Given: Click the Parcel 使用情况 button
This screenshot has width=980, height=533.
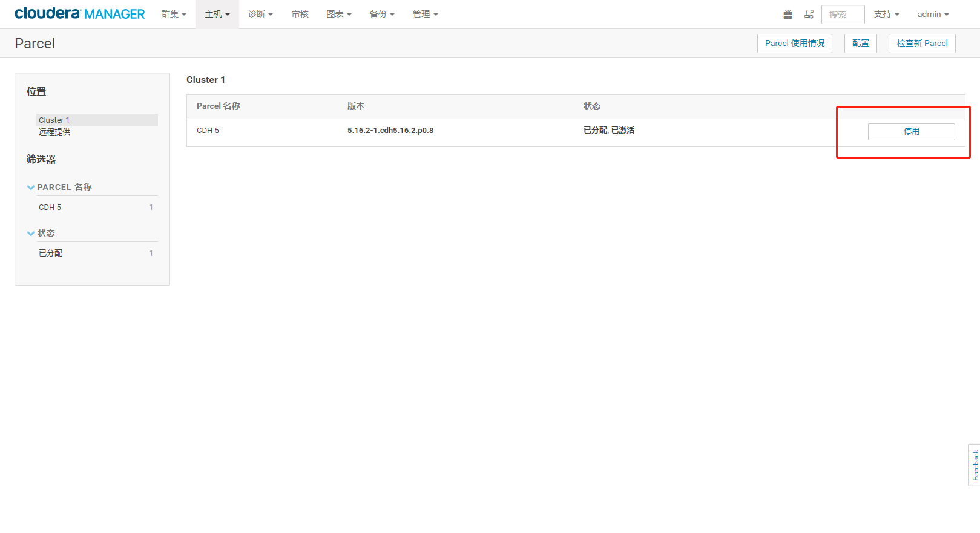Looking at the screenshot, I should tap(795, 44).
